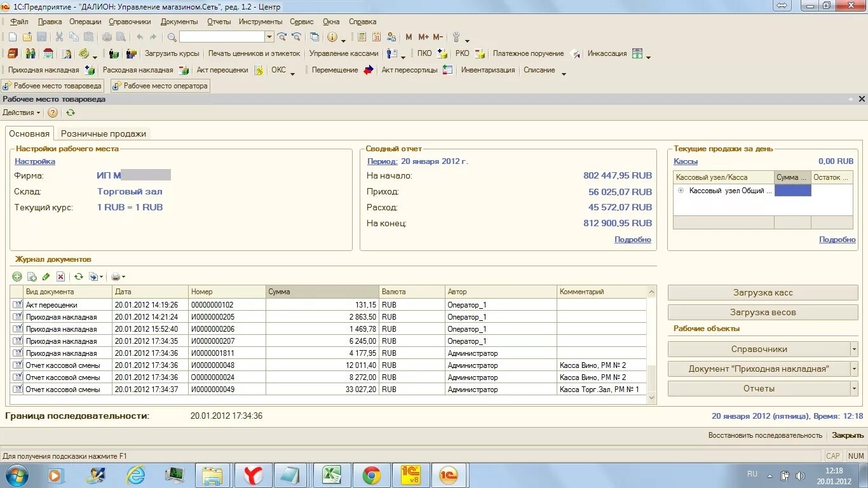Expand the Инкассация dropdown arrow
The width and height of the screenshot is (868, 488).
tap(648, 57)
